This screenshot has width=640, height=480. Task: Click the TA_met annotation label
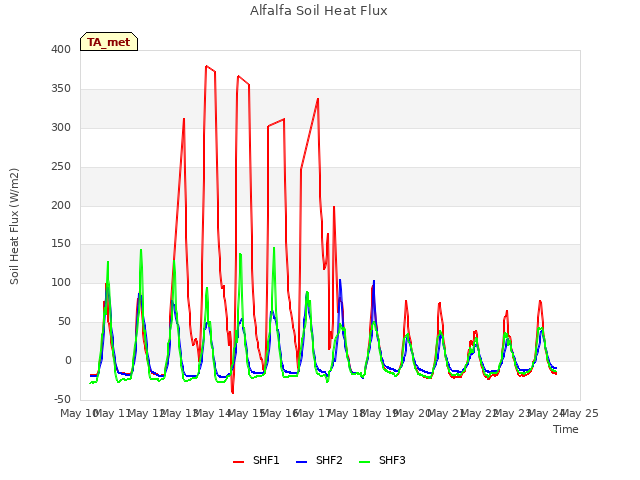[109, 42]
